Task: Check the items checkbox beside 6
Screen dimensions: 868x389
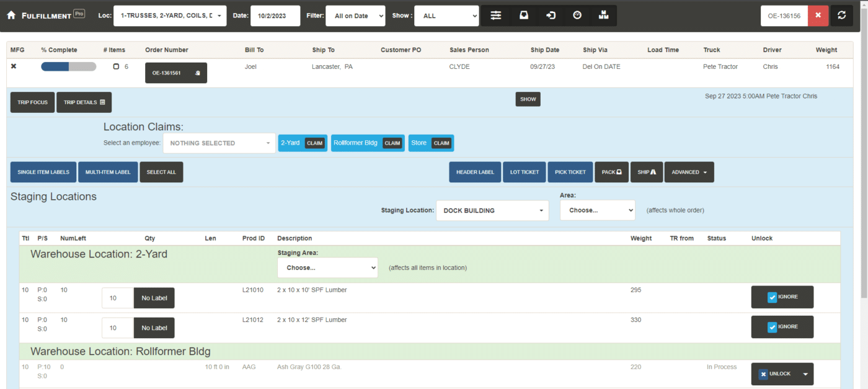Action: tap(116, 66)
